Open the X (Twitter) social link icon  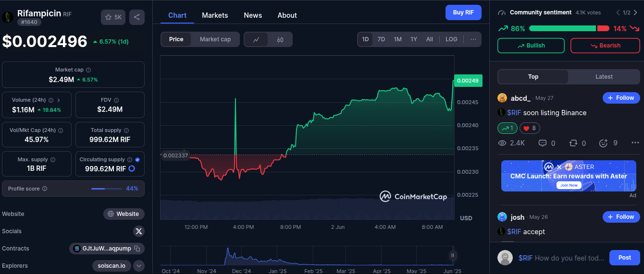coord(139,231)
